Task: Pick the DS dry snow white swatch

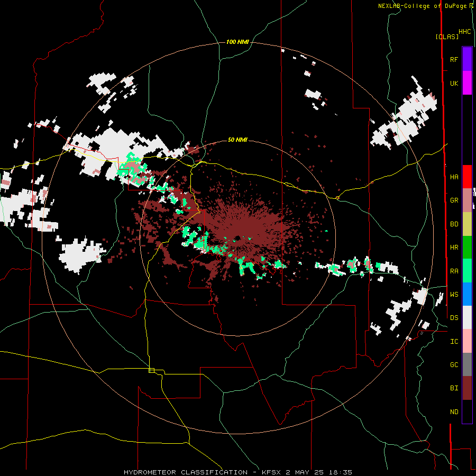Action: 467,317
